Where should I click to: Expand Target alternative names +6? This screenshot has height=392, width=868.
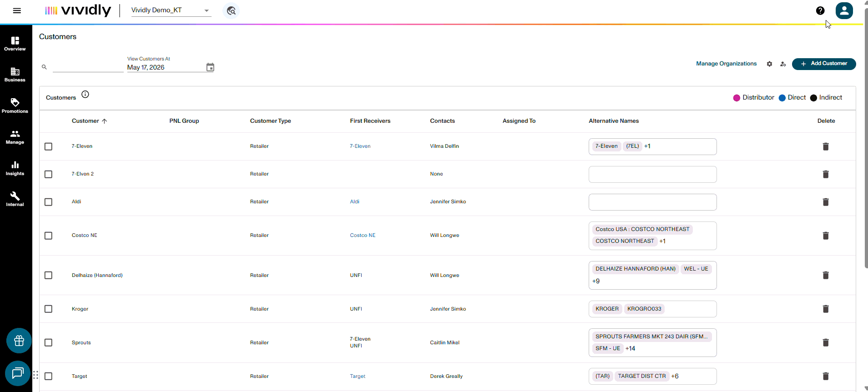(x=675, y=376)
